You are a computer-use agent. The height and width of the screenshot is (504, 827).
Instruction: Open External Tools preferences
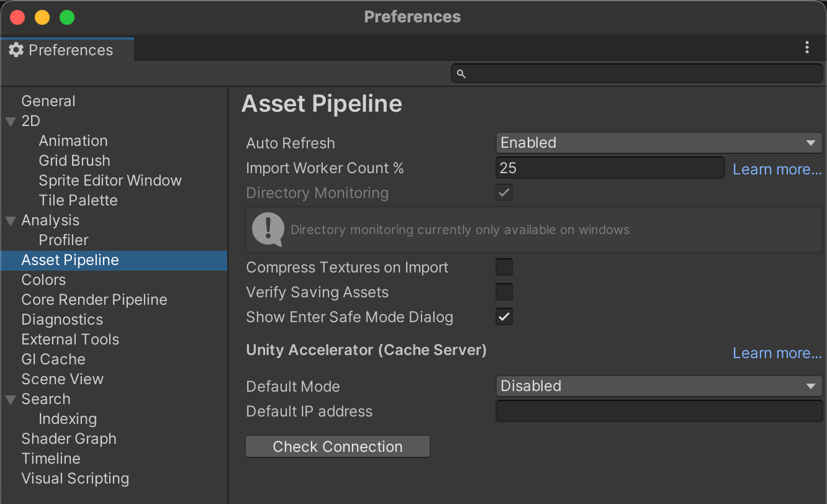(x=70, y=340)
